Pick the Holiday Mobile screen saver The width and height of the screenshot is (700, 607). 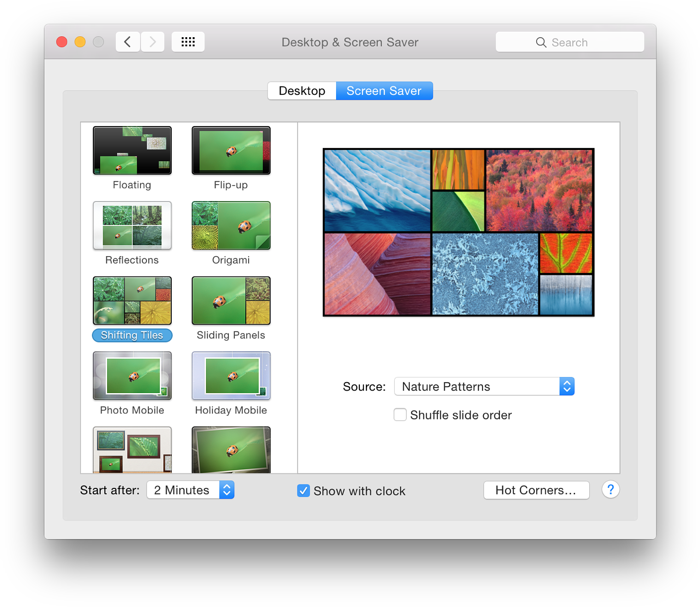pos(231,376)
